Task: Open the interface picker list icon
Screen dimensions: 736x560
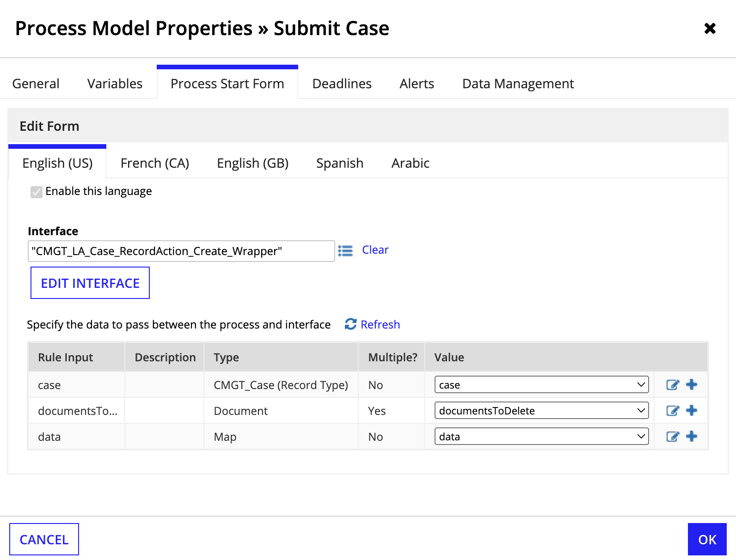Action: [345, 251]
